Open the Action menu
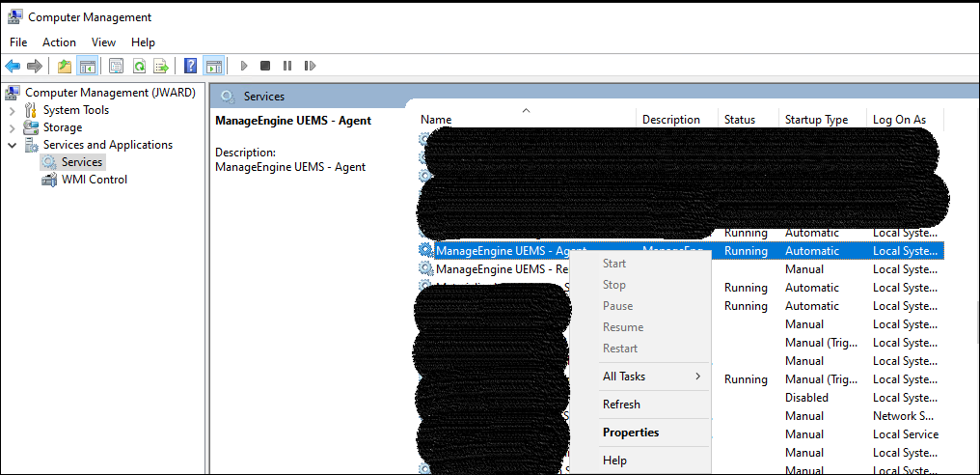 [60, 42]
